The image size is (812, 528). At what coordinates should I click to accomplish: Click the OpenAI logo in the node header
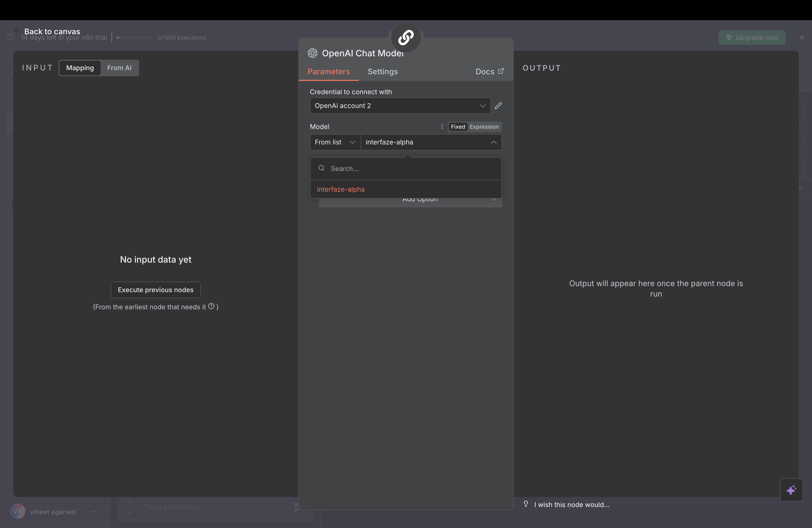[312, 53]
